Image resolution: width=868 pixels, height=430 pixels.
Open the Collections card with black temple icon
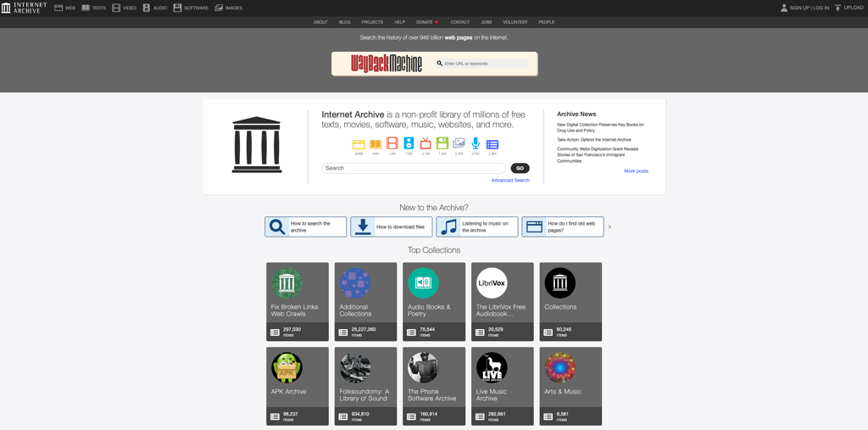coord(570,301)
